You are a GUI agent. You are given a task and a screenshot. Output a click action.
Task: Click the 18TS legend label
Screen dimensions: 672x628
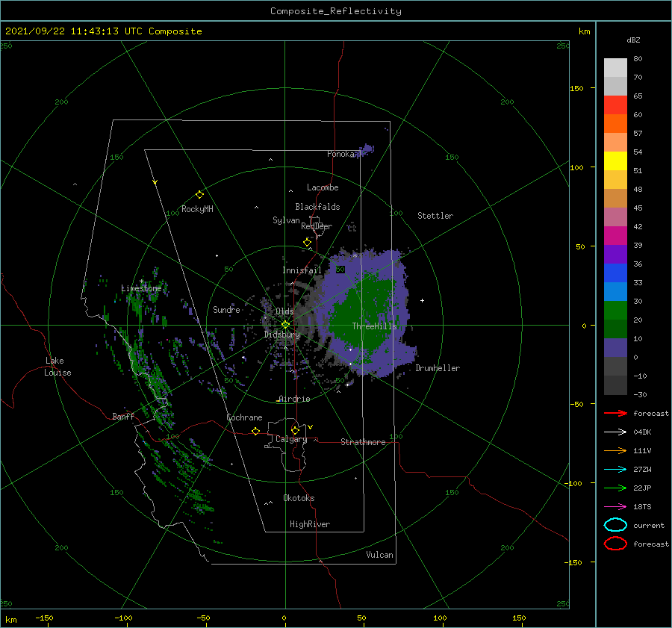point(642,507)
